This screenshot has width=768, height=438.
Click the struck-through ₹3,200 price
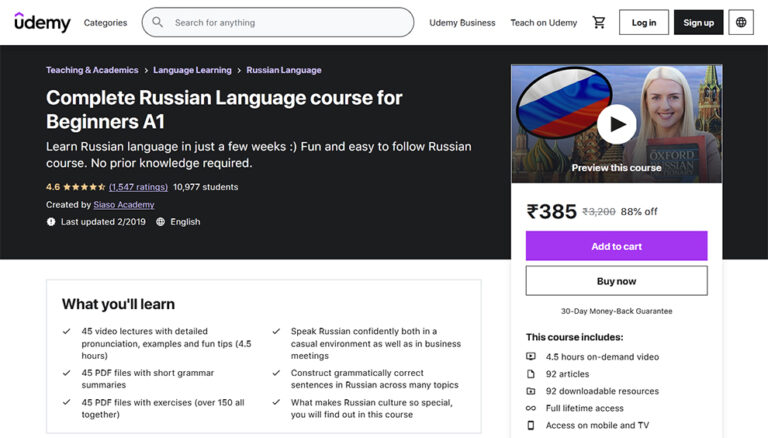599,212
